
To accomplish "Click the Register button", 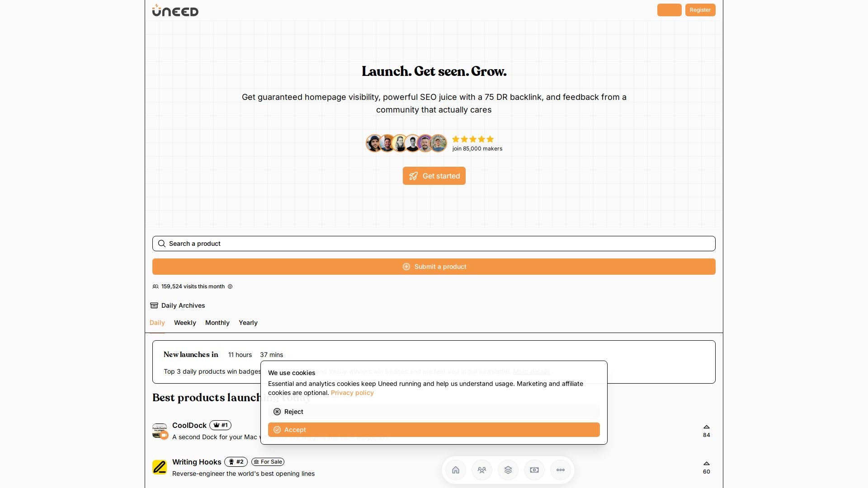I will pyautogui.click(x=700, y=10).
